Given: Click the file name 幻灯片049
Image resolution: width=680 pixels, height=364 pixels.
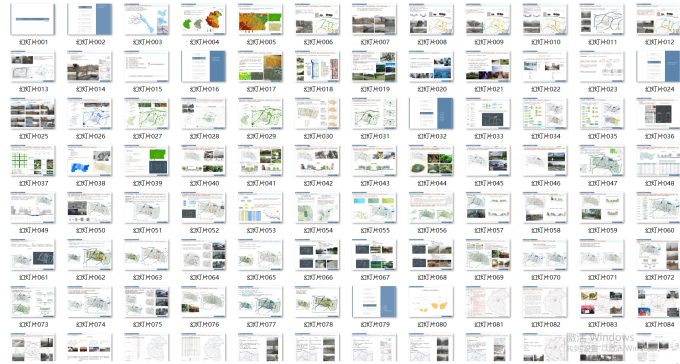Looking at the screenshot, I should [33, 230].
